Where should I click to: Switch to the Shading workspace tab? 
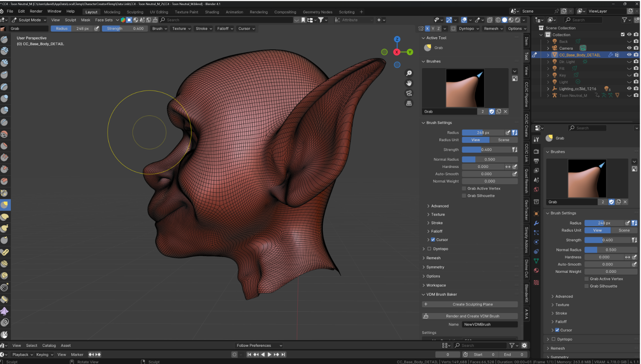coord(212,12)
